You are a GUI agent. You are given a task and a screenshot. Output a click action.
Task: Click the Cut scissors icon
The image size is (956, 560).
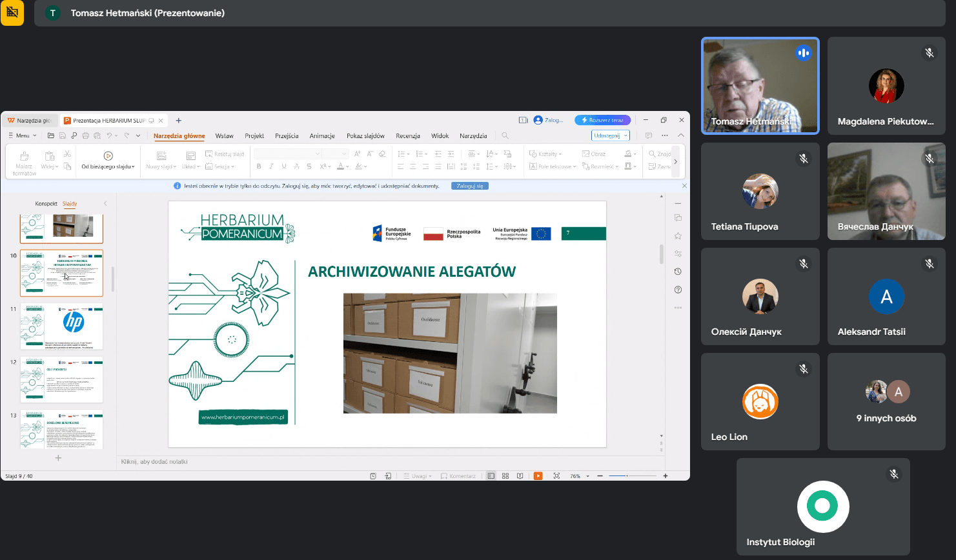pyautogui.click(x=67, y=154)
